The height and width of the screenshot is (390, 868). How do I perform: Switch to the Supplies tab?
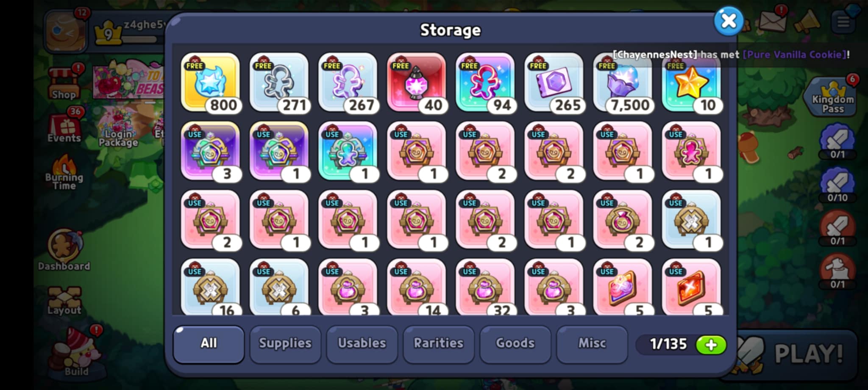click(x=285, y=344)
